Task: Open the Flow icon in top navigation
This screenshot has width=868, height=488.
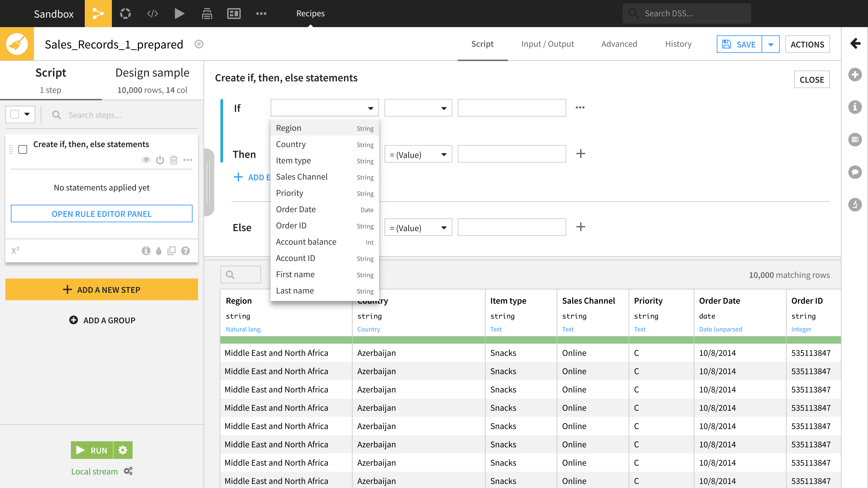Action: click(x=98, y=14)
